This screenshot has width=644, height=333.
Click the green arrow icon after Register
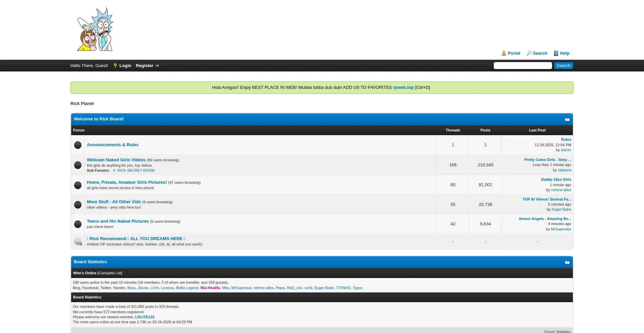[157, 66]
